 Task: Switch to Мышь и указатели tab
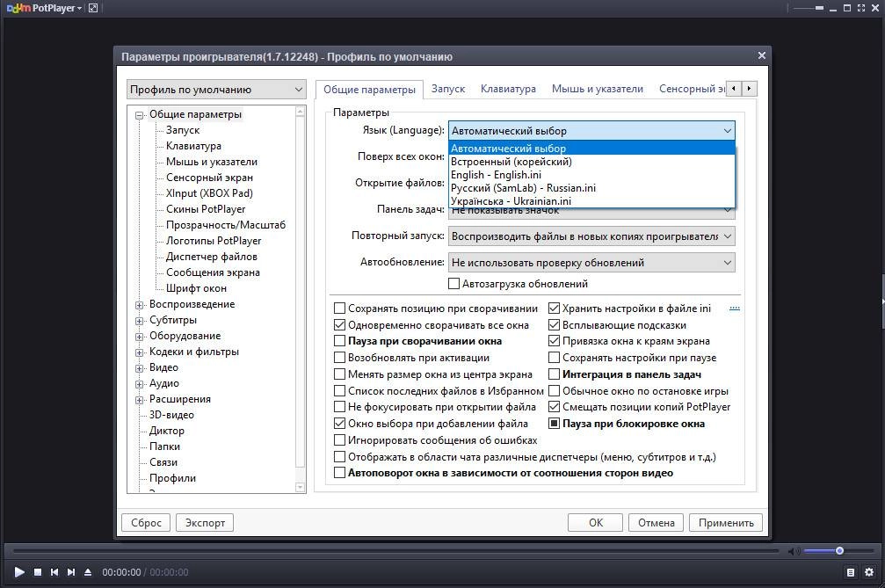tap(597, 89)
